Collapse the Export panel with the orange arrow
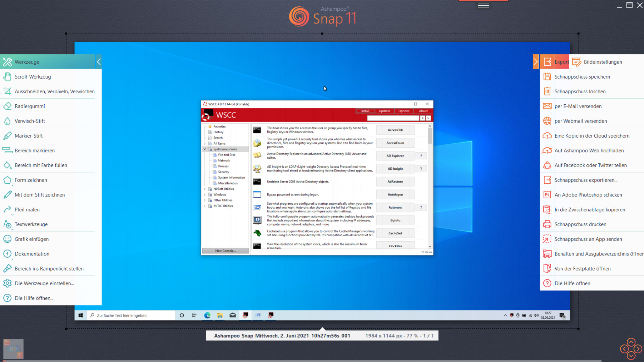Viewport: 644px width, 362px height. pyautogui.click(x=536, y=62)
